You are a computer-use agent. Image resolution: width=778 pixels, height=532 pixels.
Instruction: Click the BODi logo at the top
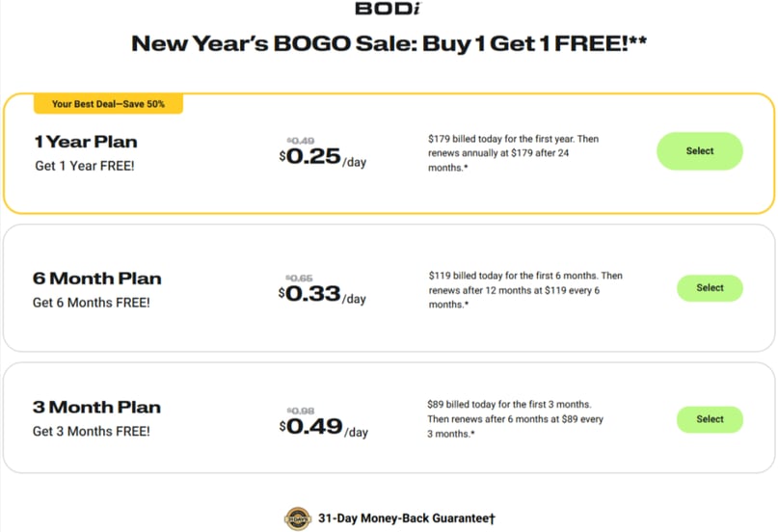point(388,9)
